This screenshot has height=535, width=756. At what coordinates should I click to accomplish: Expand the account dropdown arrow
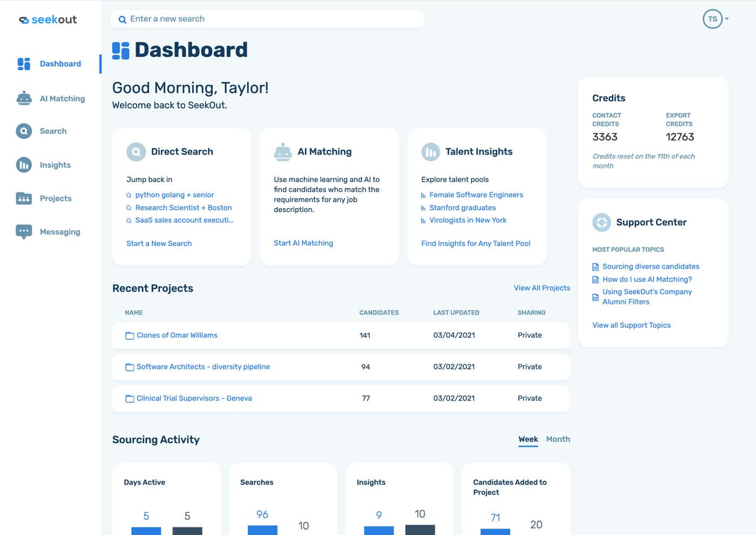pos(727,19)
